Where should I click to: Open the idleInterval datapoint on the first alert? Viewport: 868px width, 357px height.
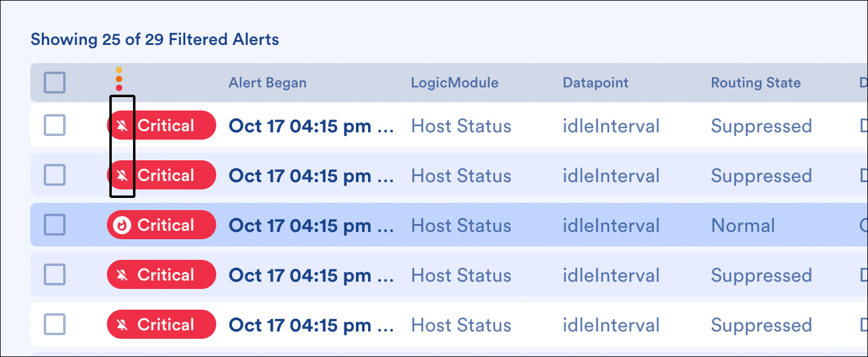pos(610,125)
